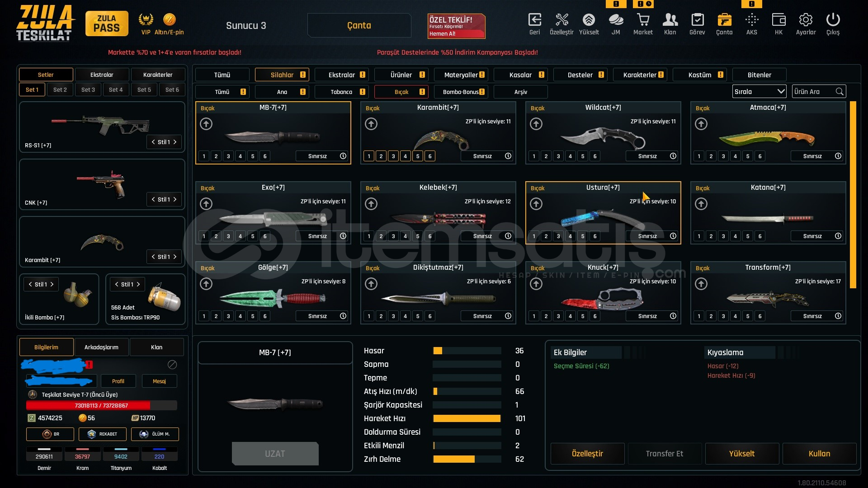Viewport: 868px width, 488px height.
Task: Switch to the Tabanca weapon tab
Action: tap(342, 92)
